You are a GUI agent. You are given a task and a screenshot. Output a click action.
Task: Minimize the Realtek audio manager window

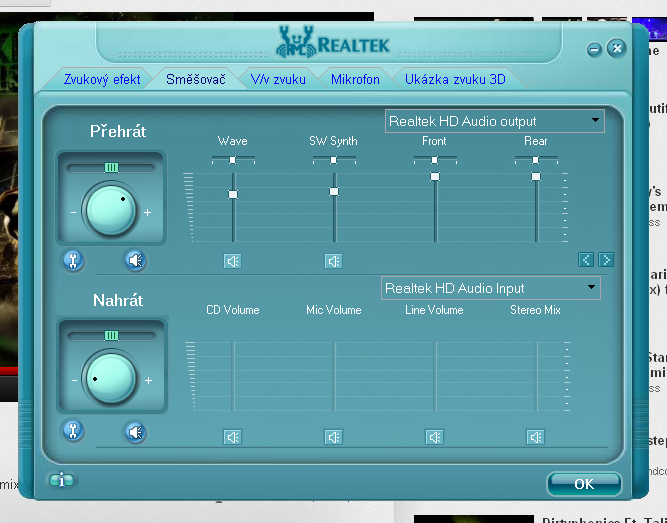pyautogui.click(x=594, y=50)
